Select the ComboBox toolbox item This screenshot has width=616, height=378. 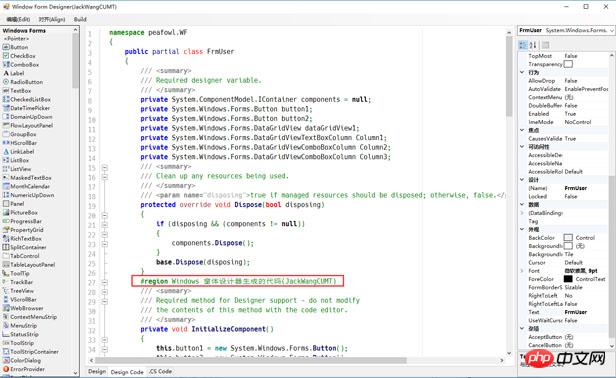[x=20, y=64]
